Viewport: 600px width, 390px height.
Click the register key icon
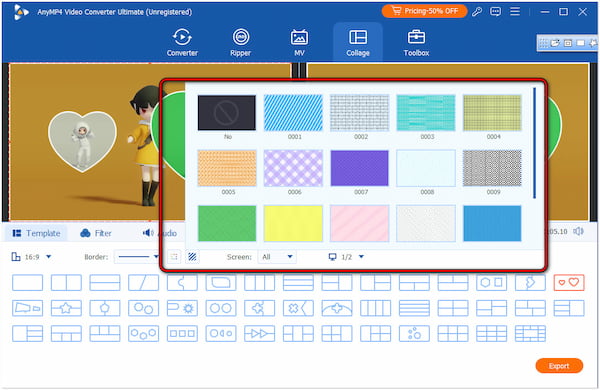[x=477, y=11]
